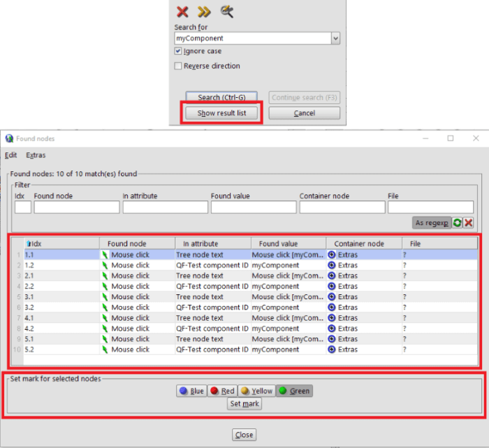Click Mouse click icon in row 4.2
Screen dimensions: 489x448
(x=105, y=328)
